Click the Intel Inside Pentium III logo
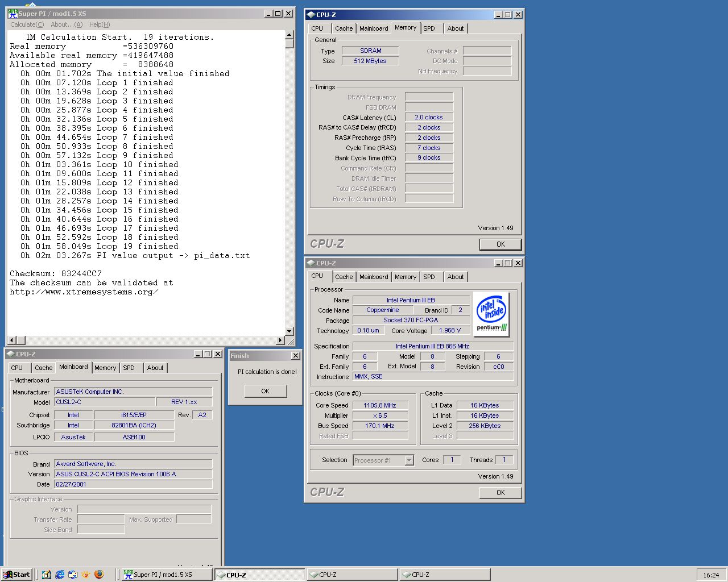This screenshot has height=582, width=728. tap(491, 314)
